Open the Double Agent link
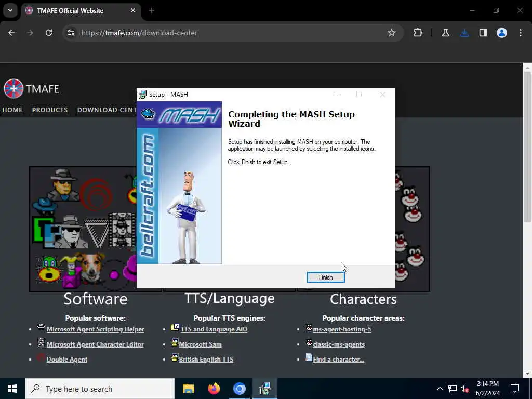532x399 pixels. coord(67,360)
